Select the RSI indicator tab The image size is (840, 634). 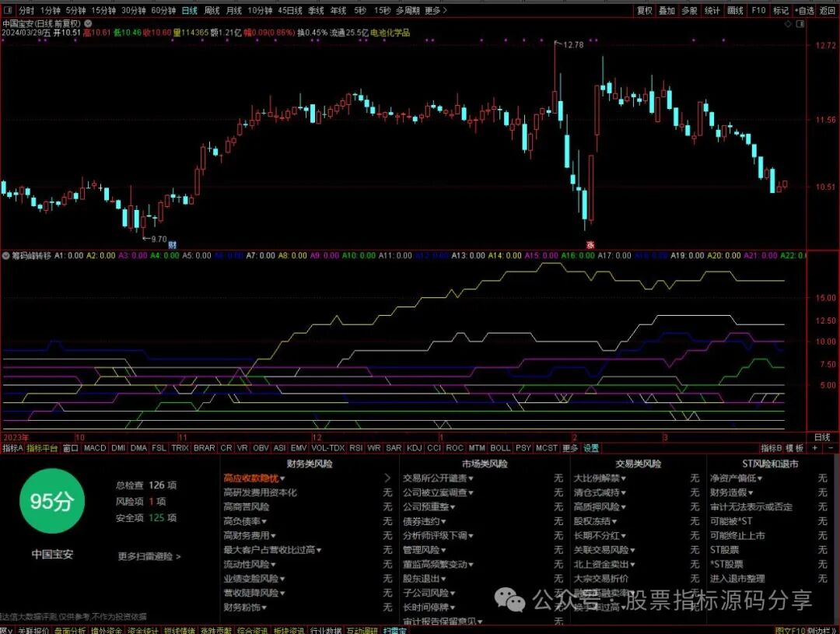pos(355,448)
